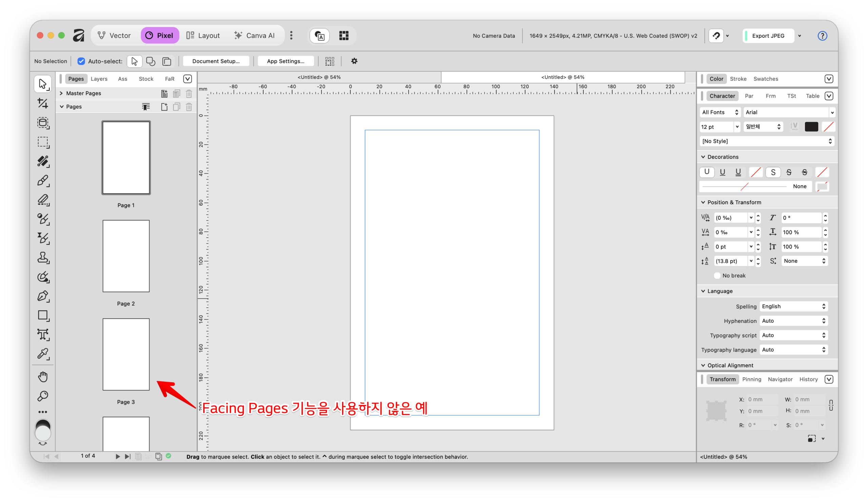Switch to the Layers panel tab
The image size is (868, 502).
point(99,79)
